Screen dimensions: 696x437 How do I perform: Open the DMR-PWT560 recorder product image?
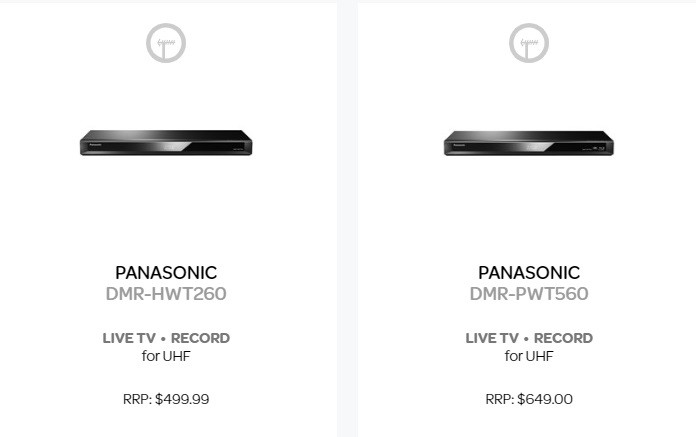[529, 143]
